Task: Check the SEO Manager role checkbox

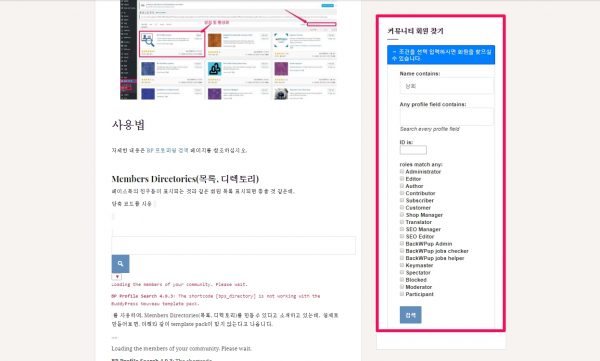Action: [402, 229]
